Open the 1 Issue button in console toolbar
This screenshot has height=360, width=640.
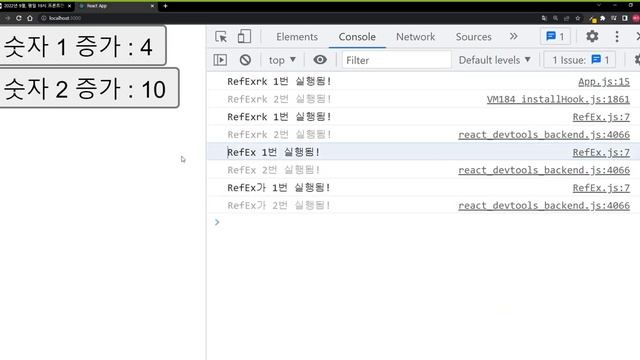[580, 60]
